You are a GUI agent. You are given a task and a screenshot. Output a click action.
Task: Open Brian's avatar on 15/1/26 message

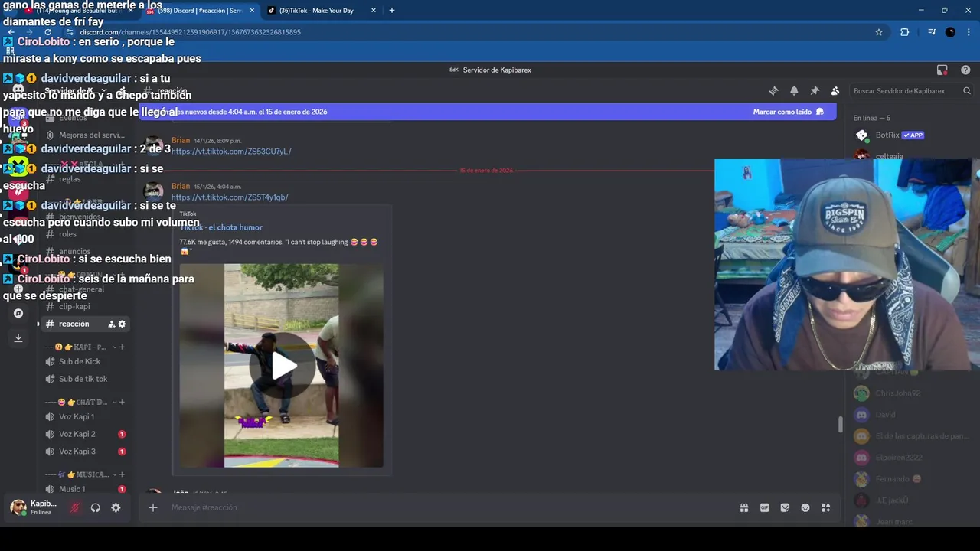coord(154,191)
